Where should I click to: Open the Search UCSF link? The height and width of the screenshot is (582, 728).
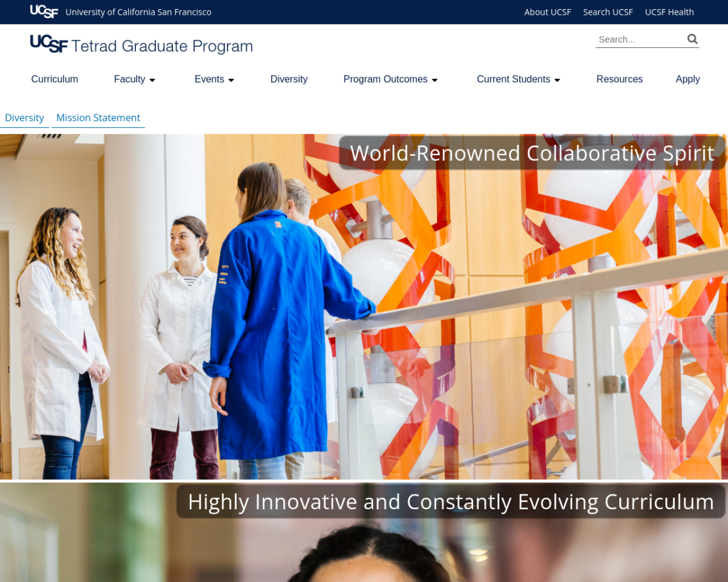607,12
